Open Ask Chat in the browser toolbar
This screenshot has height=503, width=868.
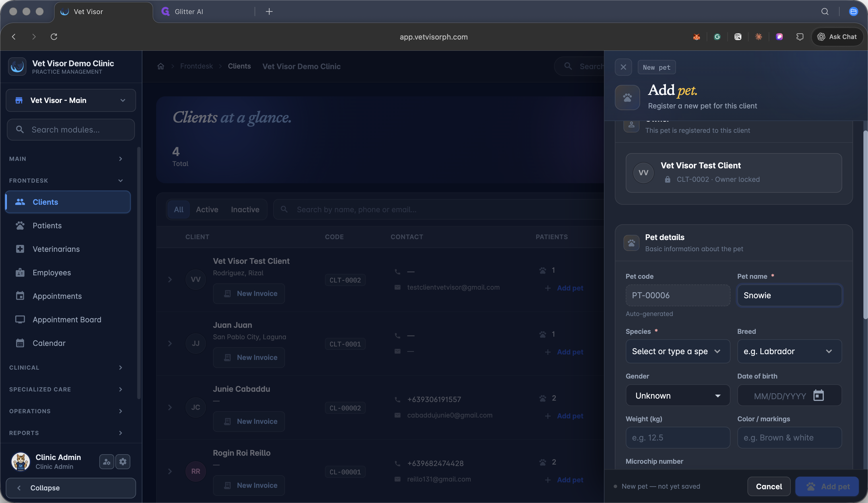[837, 37]
